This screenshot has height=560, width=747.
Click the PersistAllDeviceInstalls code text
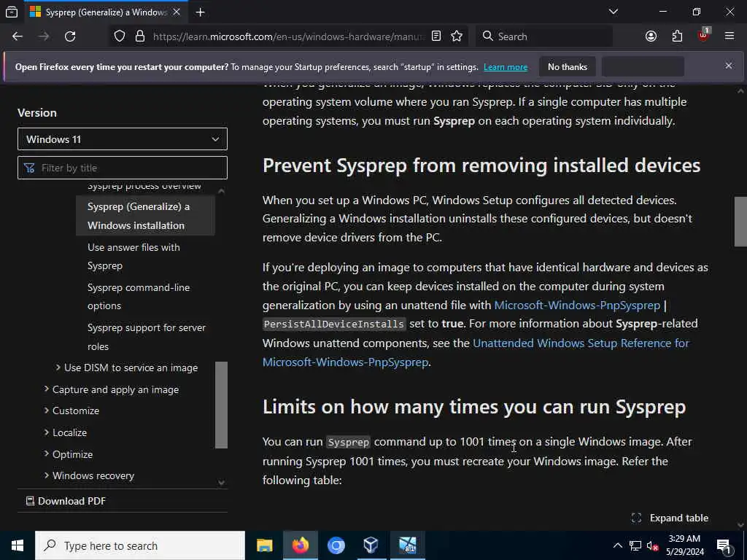[x=334, y=324]
